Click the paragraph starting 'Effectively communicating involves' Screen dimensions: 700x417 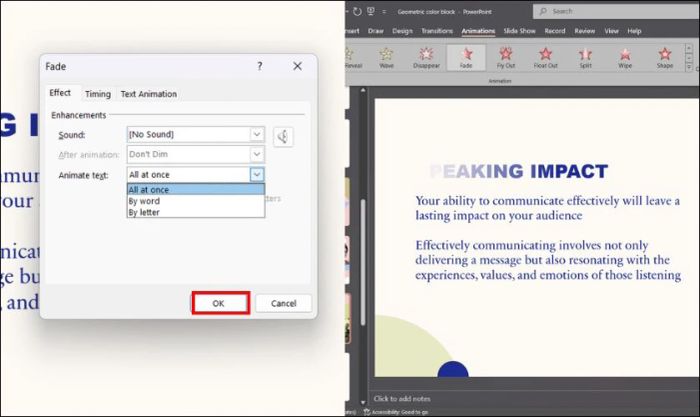pos(548,260)
